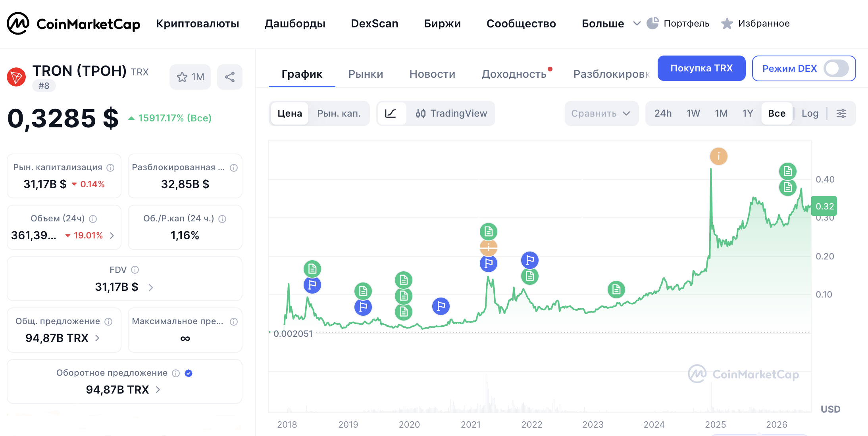
Task: Click green document marker above 2021 peak
Action: pos(488,232)
